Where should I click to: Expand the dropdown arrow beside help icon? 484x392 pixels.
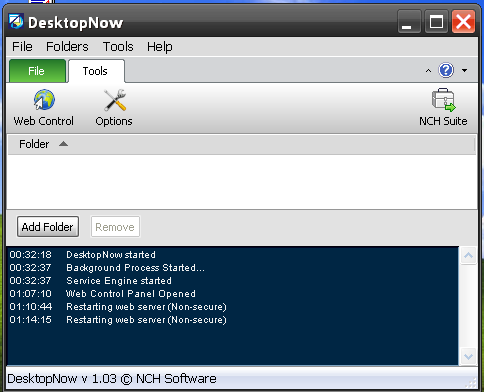tap(464, 70)
